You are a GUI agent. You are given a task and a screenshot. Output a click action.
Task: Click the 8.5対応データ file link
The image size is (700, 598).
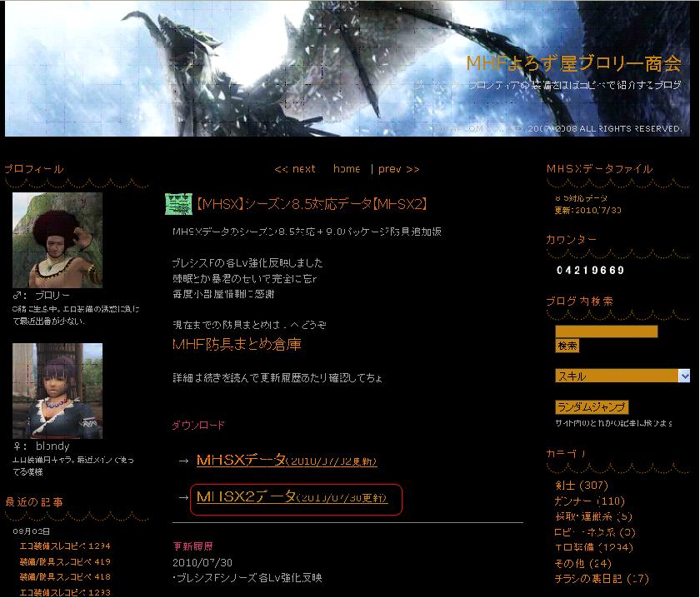[x=581, y=197]
